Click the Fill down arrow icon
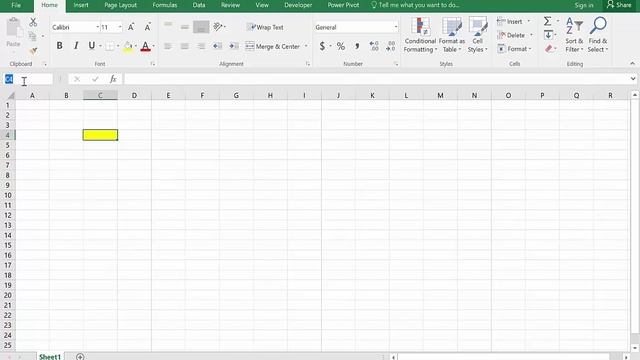 [549, 35]
